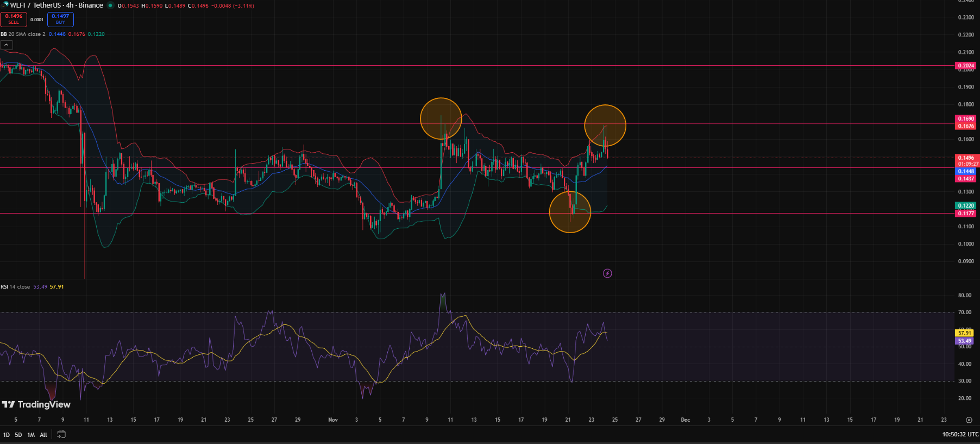Click the current price label 0.1496
The width and height of the screenshot is (980, 444).
965,158
